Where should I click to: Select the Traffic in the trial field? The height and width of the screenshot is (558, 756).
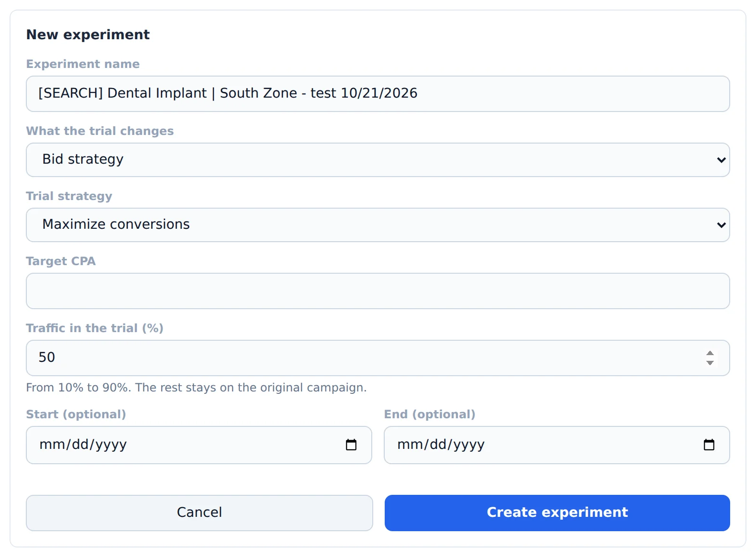point(378,358)
